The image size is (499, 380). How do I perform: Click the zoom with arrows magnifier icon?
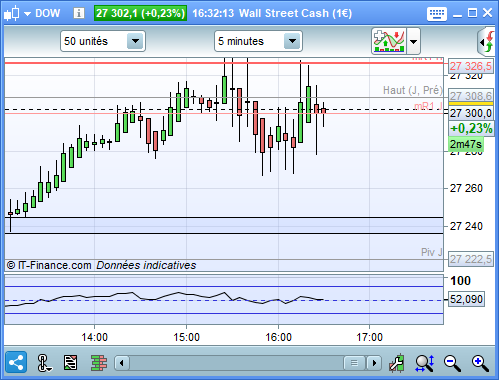425,363
